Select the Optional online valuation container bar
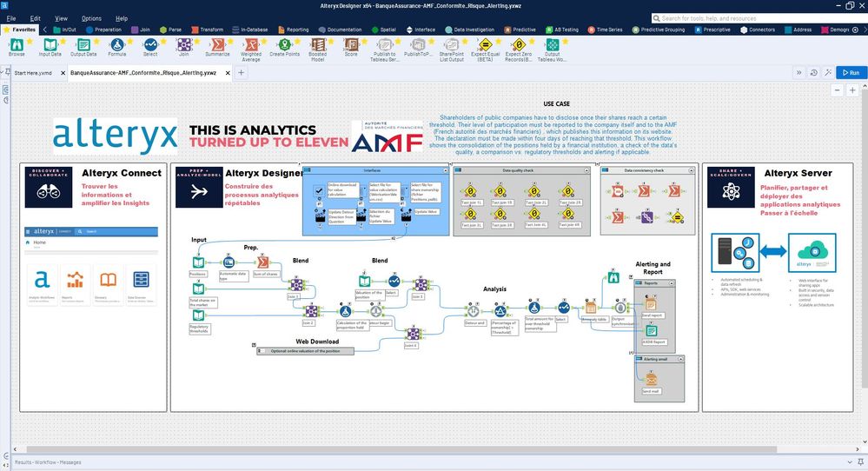 click(306, 351)
